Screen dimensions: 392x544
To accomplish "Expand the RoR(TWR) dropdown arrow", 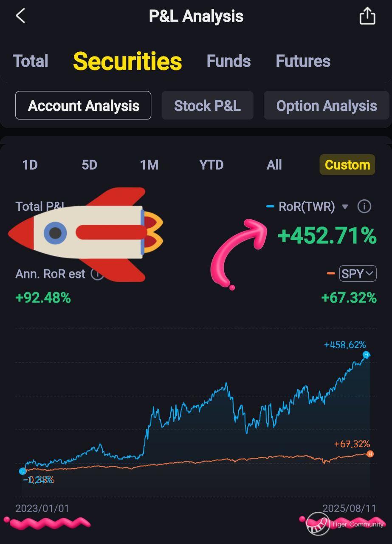I will tap(345, 207).
